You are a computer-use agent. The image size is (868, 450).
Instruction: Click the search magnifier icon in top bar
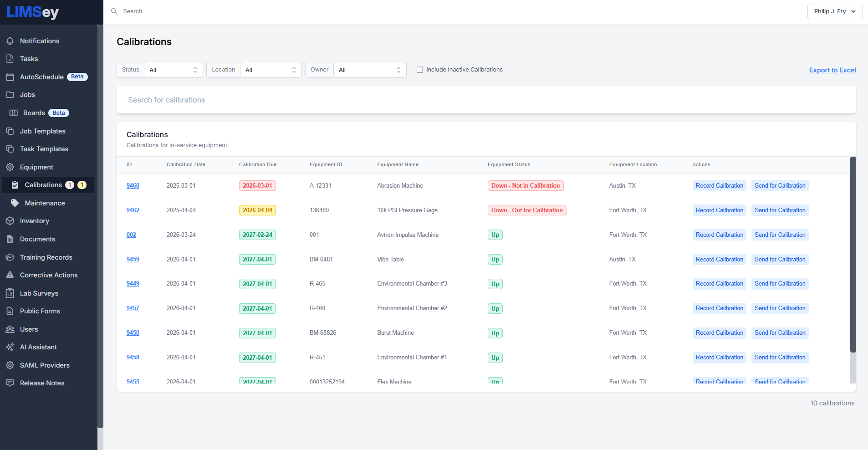click(x=114, y=11)
